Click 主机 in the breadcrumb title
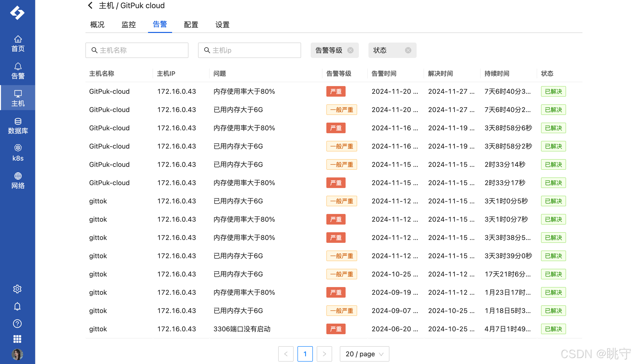632x364 pixels. 106,5
